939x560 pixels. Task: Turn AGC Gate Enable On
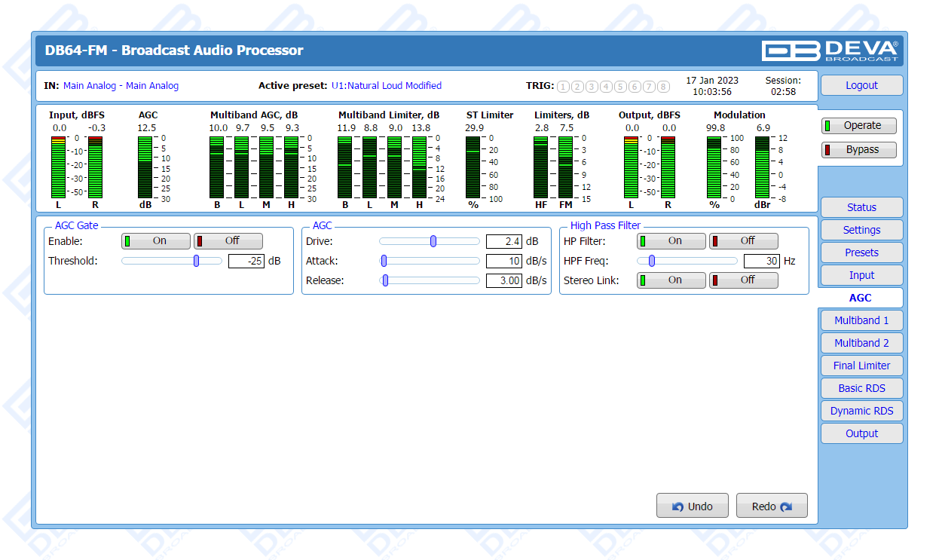point(156,241)
